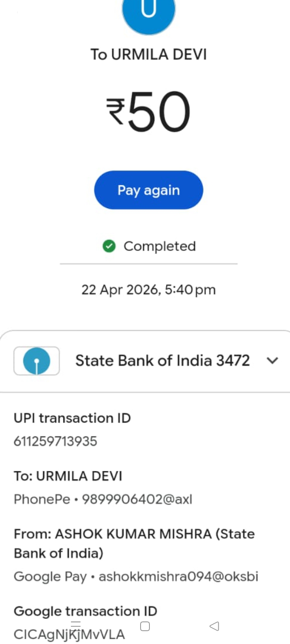The width and height of the screenshot is (290, 644).
Task: Tap the green Completed checkmark icon
Action: pos(109,246)
